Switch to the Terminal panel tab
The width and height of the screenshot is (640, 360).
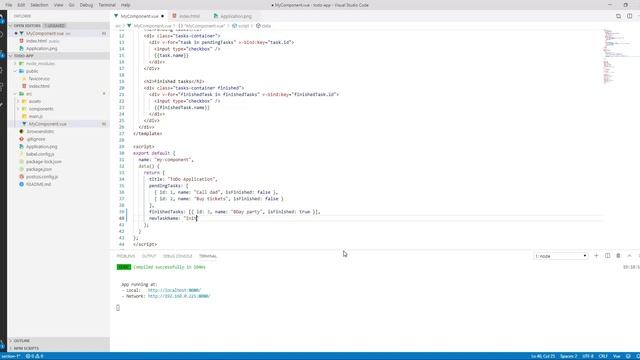pos(208,256)
